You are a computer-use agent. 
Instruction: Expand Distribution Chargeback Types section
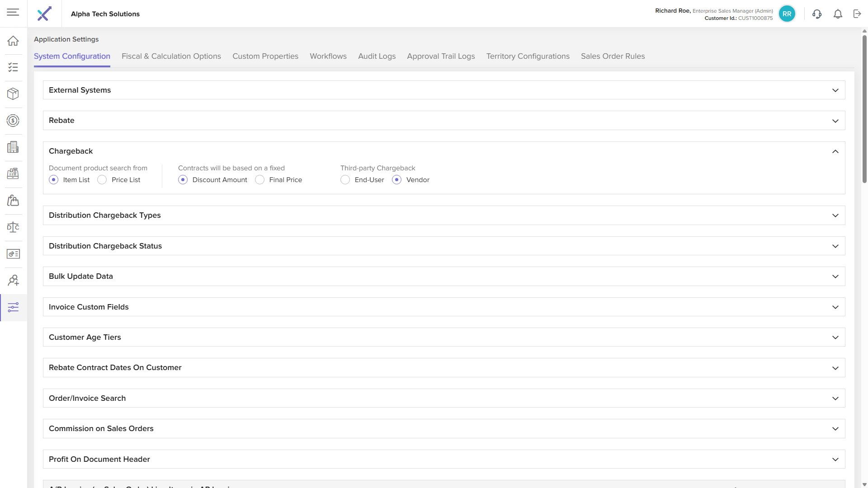click(x=835, y=216)
